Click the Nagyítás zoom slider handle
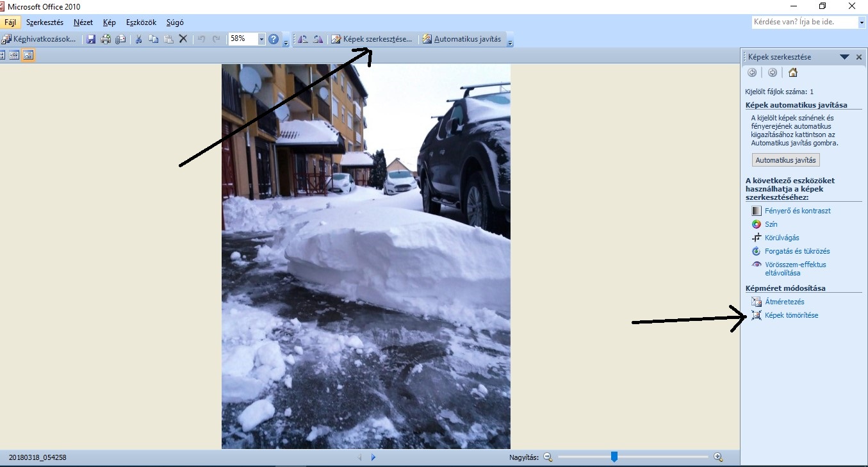The image size is (868, 467). click(x=614, y=457)
